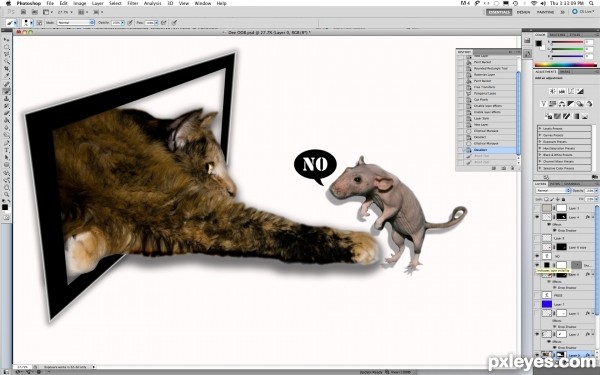The width and height of the screenshot is (600, 375).
Task: Select the Layer 7 blue thumbnail
Action: click(547, 304)
